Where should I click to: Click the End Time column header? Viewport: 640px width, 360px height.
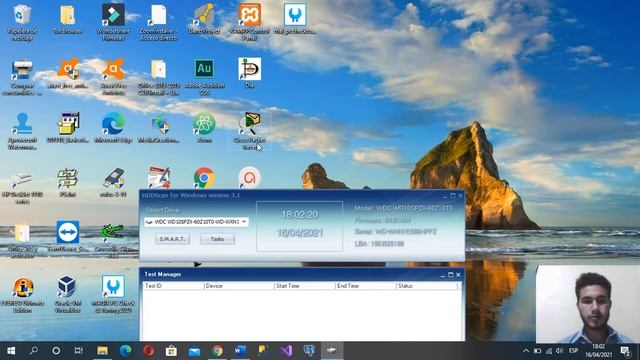click(x=366, y=286)
